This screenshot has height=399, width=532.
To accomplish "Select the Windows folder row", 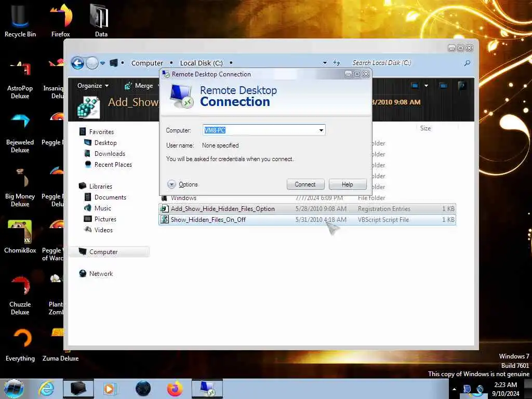I will 307,198.
